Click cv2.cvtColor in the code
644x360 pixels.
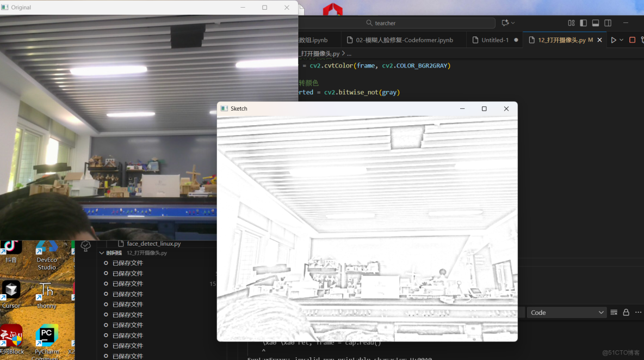331,65
